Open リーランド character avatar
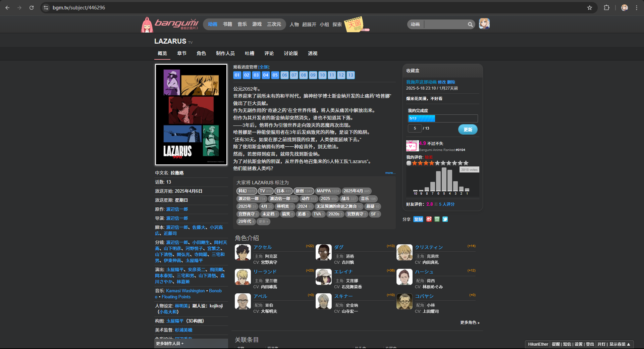644x349 pixels. [x=243, y=277]
